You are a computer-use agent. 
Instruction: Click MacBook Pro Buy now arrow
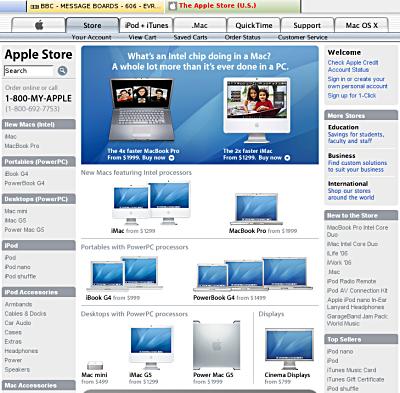pos(172,158)
